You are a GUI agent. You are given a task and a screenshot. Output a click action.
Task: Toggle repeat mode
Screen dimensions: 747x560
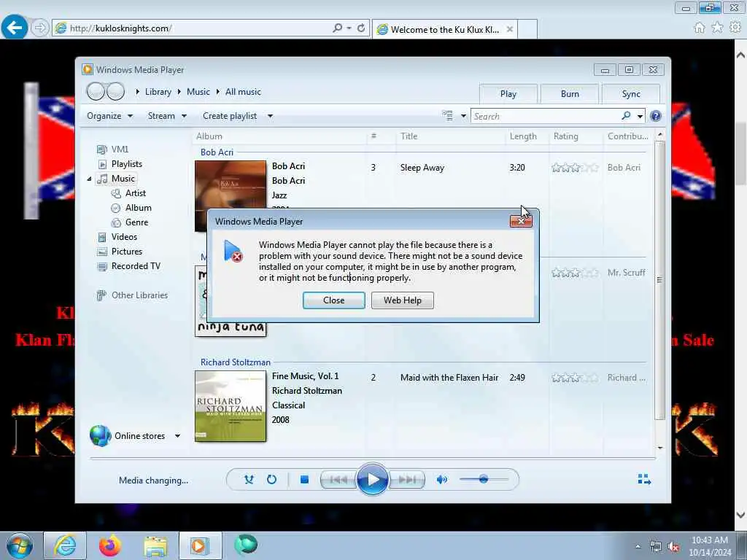click(x=271, y=480)
